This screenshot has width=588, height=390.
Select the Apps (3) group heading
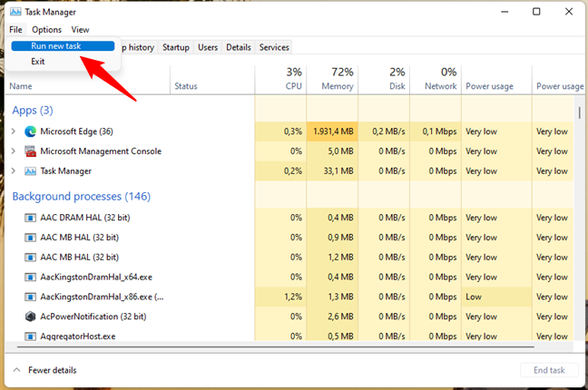[33, 111]
